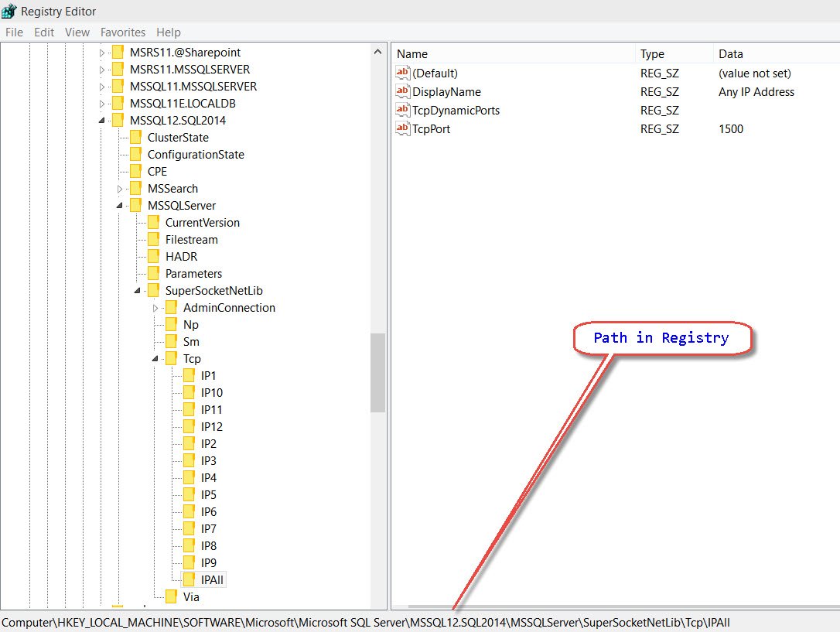Screen dimensions: 840x632
Task: Sort values by Type column header
Action: (x=674, y=53)
